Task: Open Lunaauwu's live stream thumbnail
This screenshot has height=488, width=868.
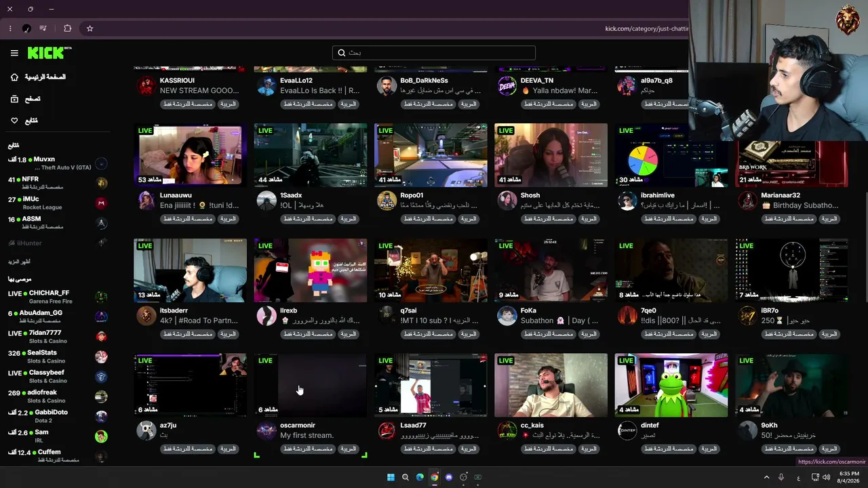Action: [x=191, y=155]
